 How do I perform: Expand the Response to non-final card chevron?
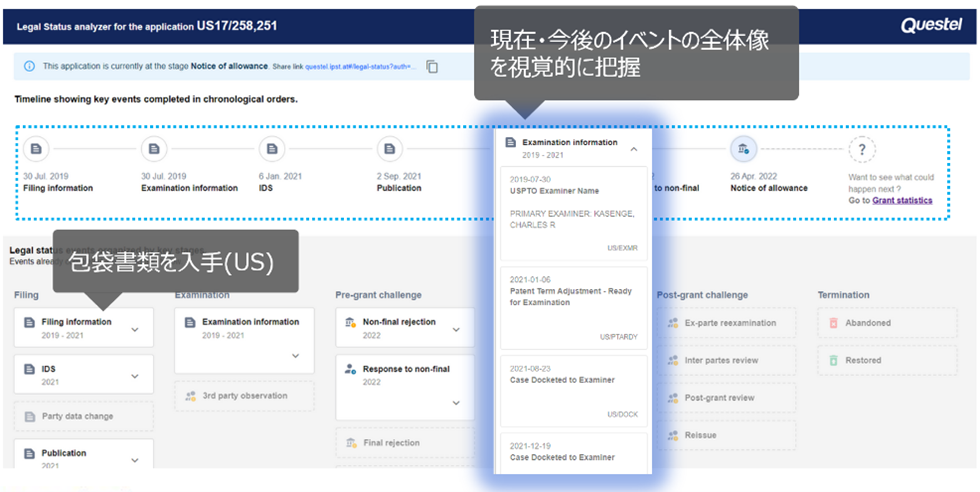[x=456, y=403]
